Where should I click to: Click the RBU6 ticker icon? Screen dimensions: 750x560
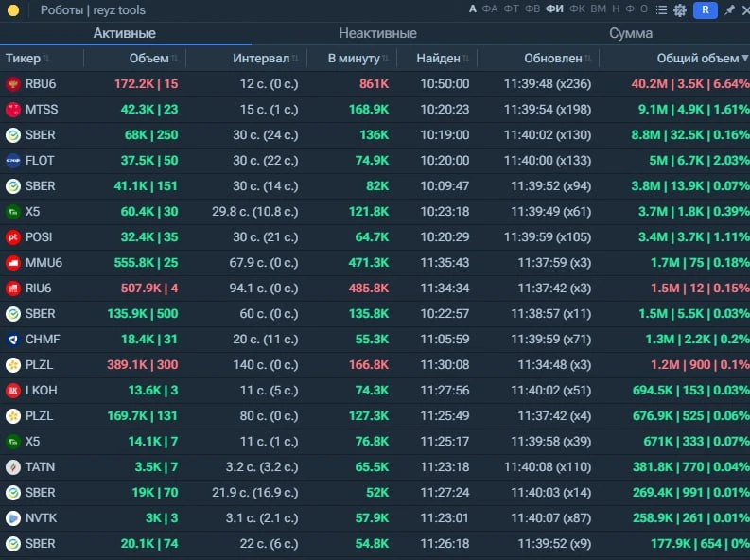(x=13, y=84)
